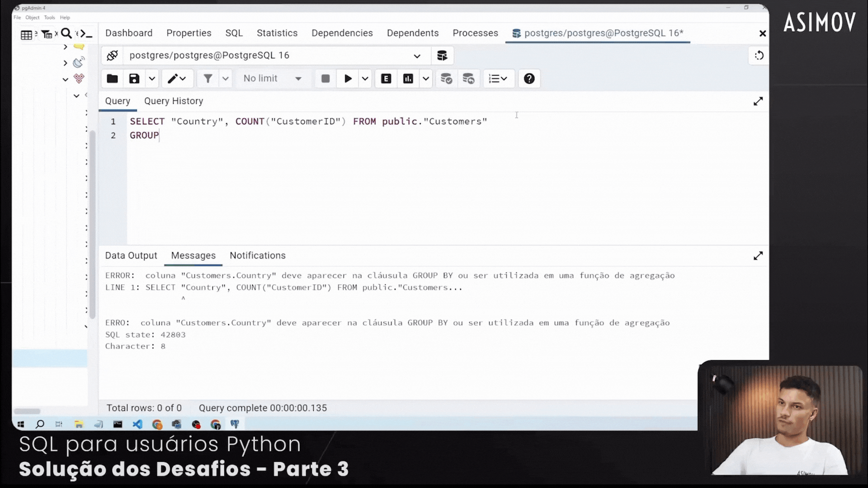Open the terminal icon in the taskbar

[118, 424]
